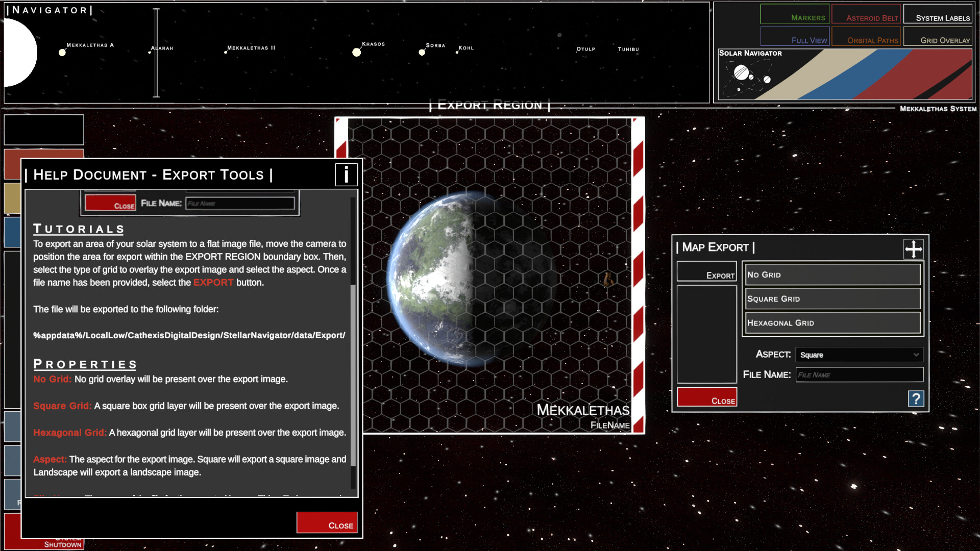The width and height of the screenshot is (980, 551).
Task: Click the Export button in Map Export
Action: tap(706, 271)
